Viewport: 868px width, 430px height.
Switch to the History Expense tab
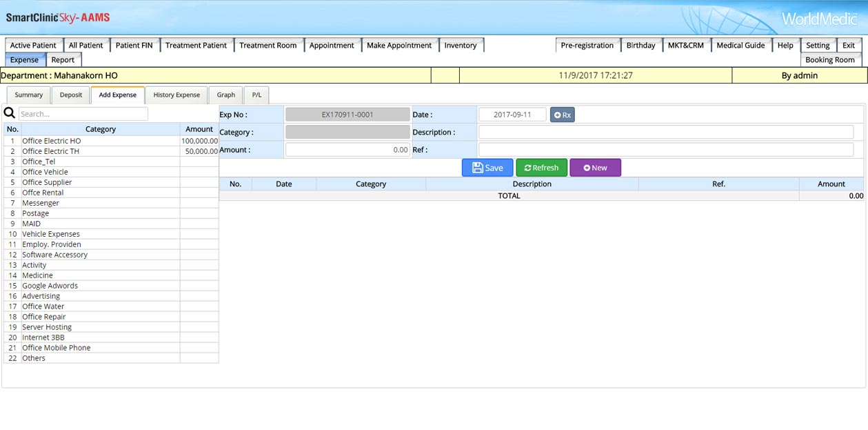[x=176, y=95]
